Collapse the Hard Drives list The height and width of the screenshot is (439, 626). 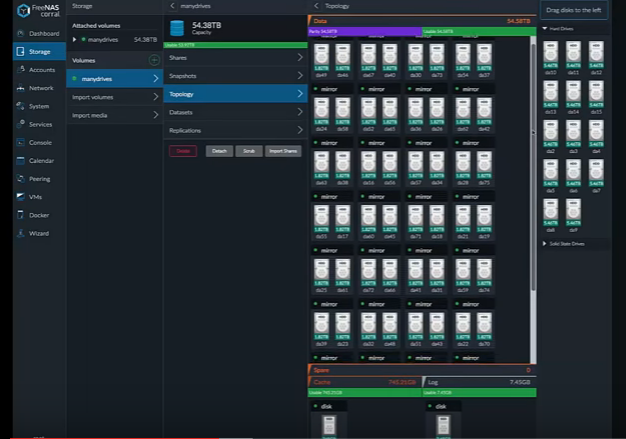point(545,29)
